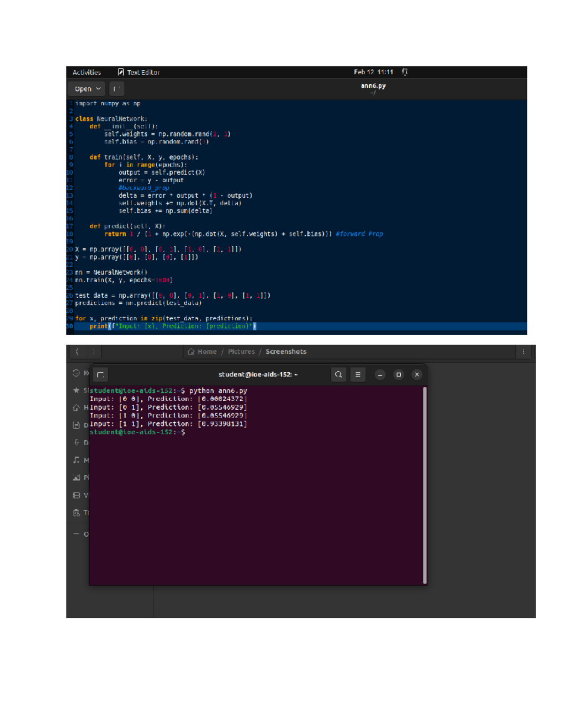Click the Downloads icon in sidebar
The width and height of the screenshot is (563, 728).
(x=76, y=442)
